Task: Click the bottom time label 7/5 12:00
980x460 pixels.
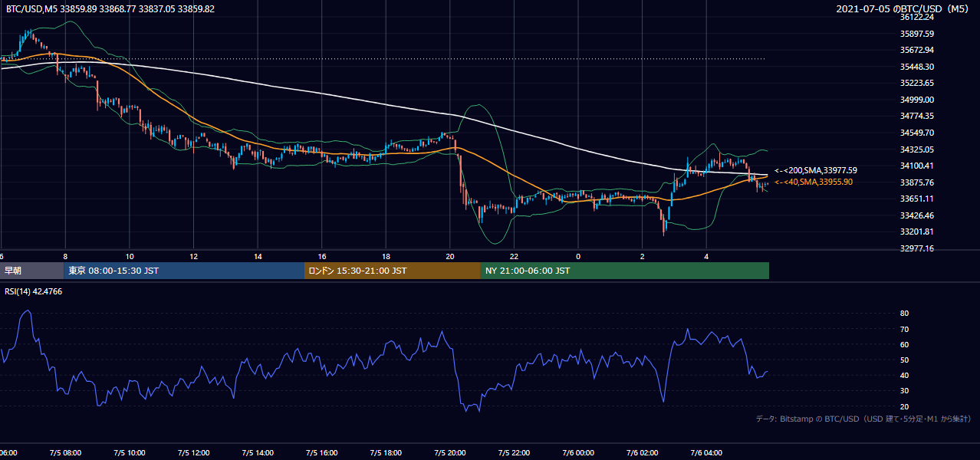Action: [193, 453]
